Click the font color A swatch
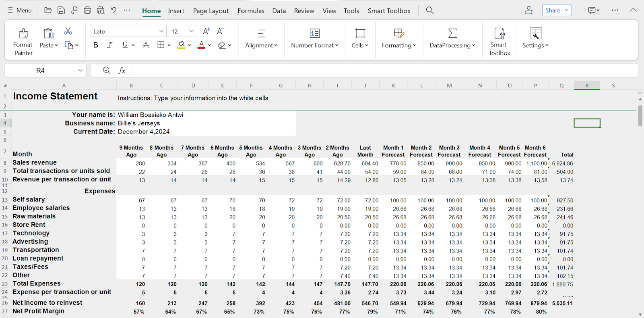Viewport: 644px width, 318px height. click(x=202, y=45)
